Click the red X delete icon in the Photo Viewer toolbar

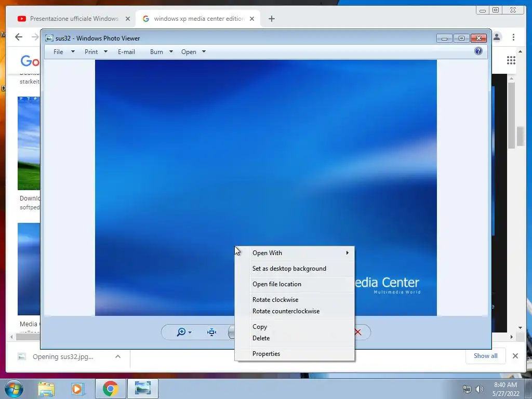click(358, 332)
